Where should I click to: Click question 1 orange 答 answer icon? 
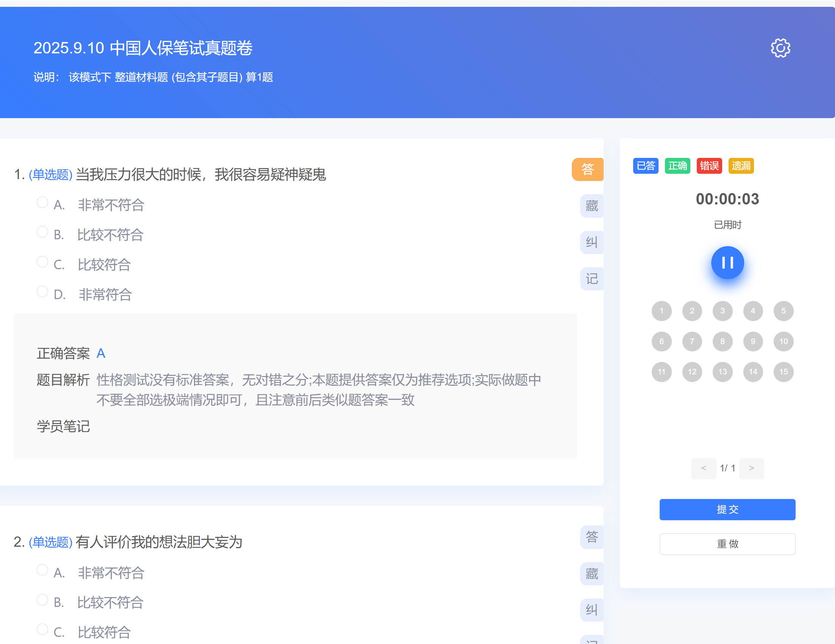(x=587, y=169)
